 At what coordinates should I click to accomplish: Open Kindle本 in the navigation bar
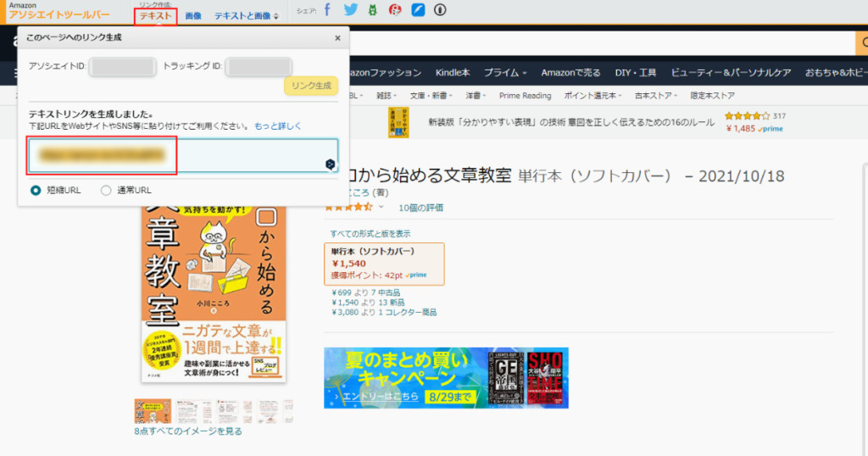(453, 73)
